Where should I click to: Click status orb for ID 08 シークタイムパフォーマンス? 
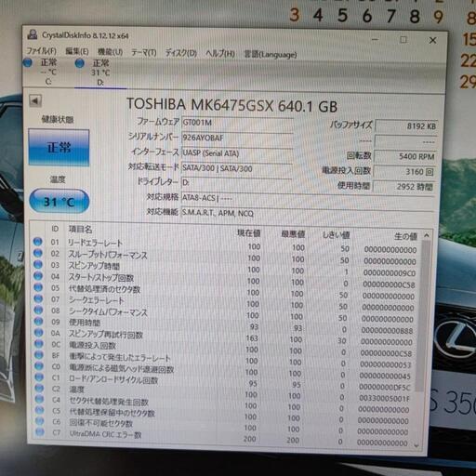pos(38,310)
